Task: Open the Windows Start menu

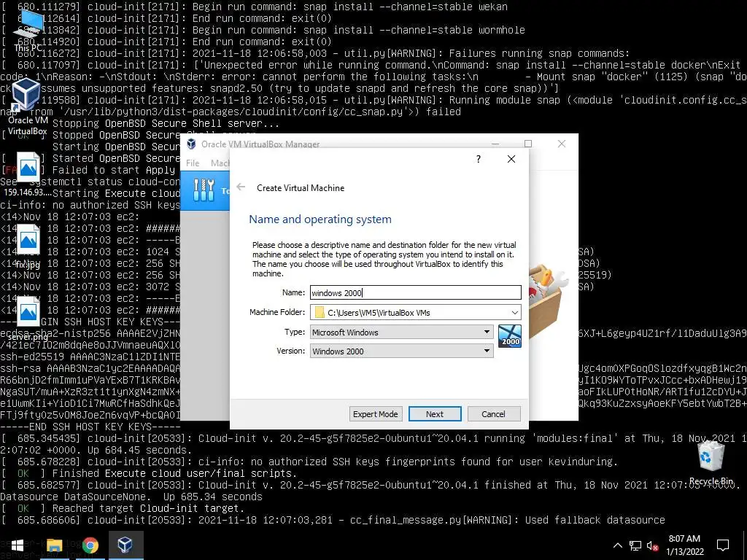Action: point(18,545)
